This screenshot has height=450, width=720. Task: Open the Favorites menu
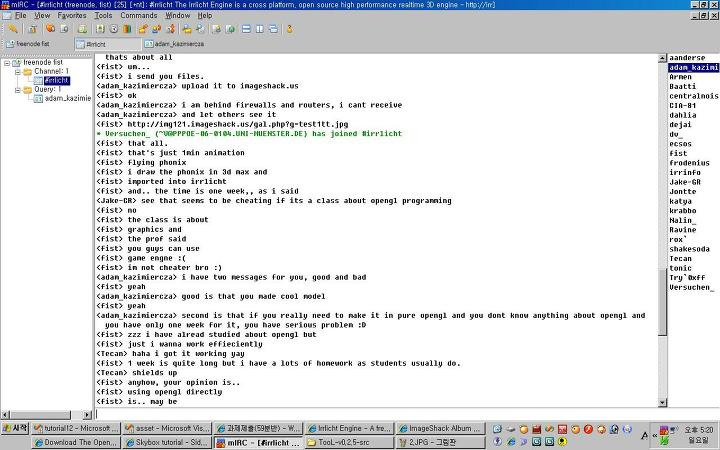[72, 16]
